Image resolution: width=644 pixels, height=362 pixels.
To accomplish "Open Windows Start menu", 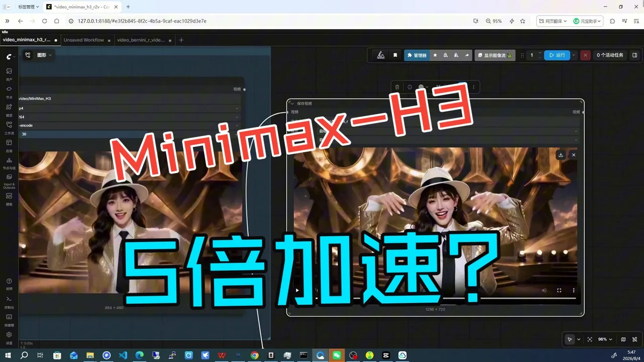I will coord(8,355).
